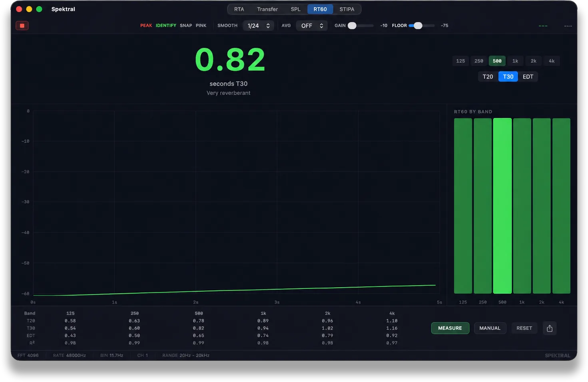Click the T20 value 0.89 for 1k
588x382 pixels.
coord(263,321)
